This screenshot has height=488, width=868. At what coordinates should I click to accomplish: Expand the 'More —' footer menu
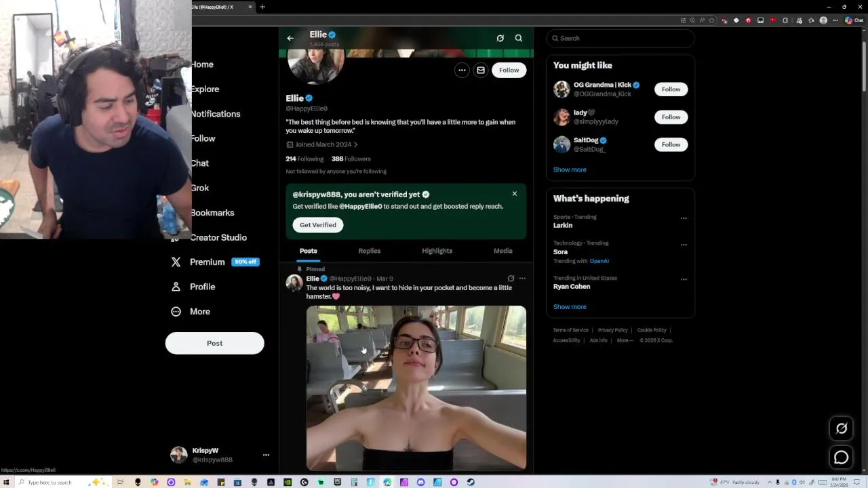[625, 340]
